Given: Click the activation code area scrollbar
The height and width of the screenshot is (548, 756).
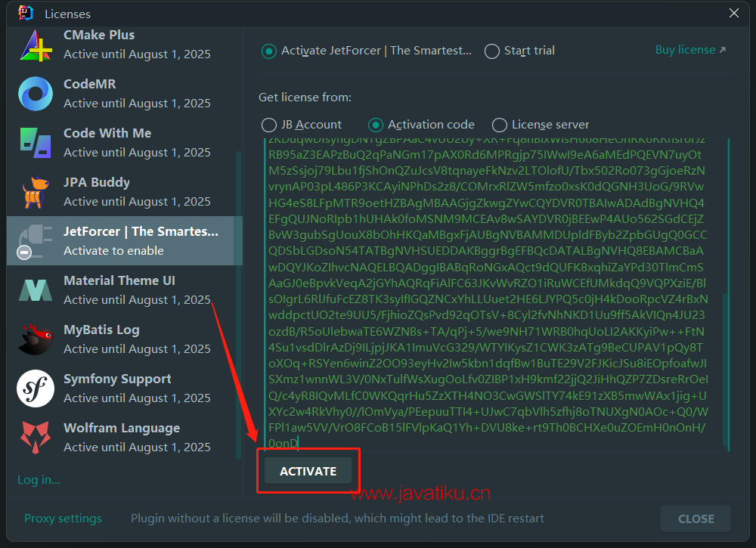Looking at the screenshot, I should 725,370.
